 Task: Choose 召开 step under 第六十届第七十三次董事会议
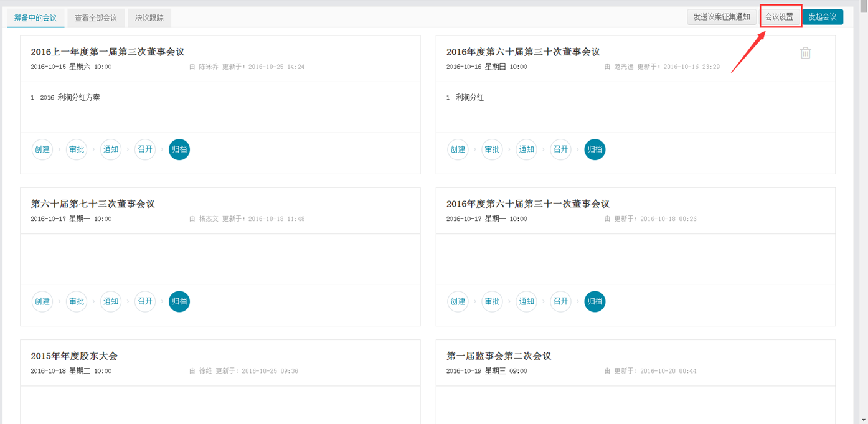(145, 301)
